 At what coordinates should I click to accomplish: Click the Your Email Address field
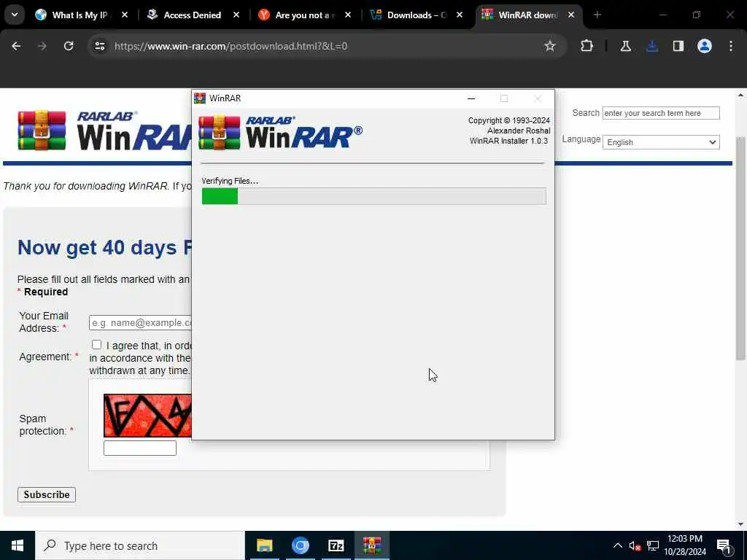coord(140,322)
